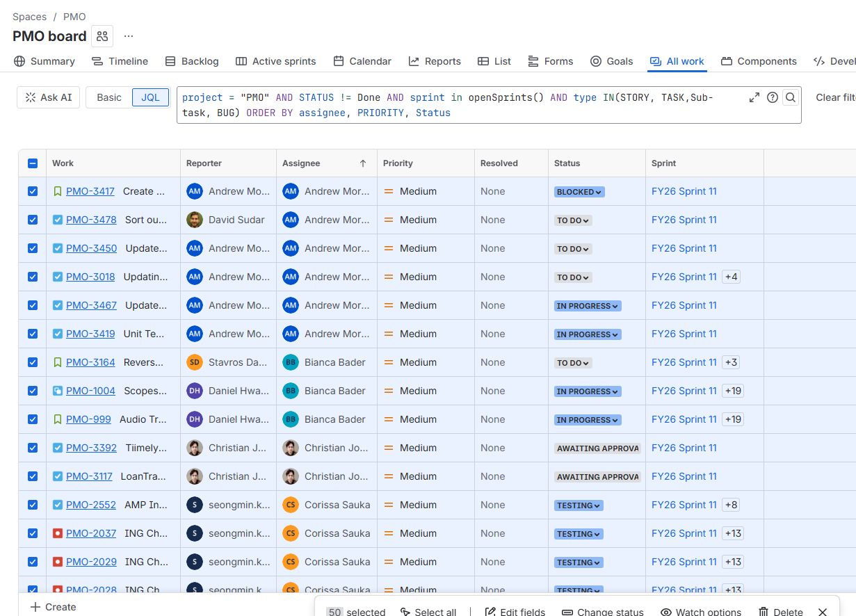The height and width of the screenshot is (616, 856).
Task: Close the bulk selection bar with X
Action: pyautogui.click(x=823, y=612)
